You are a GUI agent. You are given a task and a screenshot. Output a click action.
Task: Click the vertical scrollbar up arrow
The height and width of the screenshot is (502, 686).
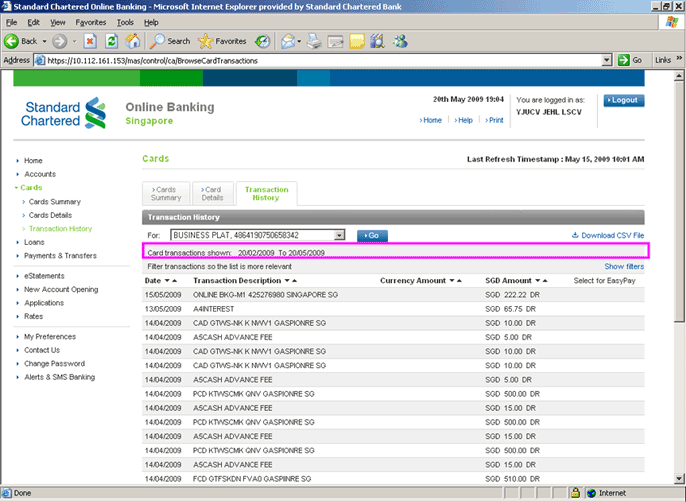tap(679, 76)
